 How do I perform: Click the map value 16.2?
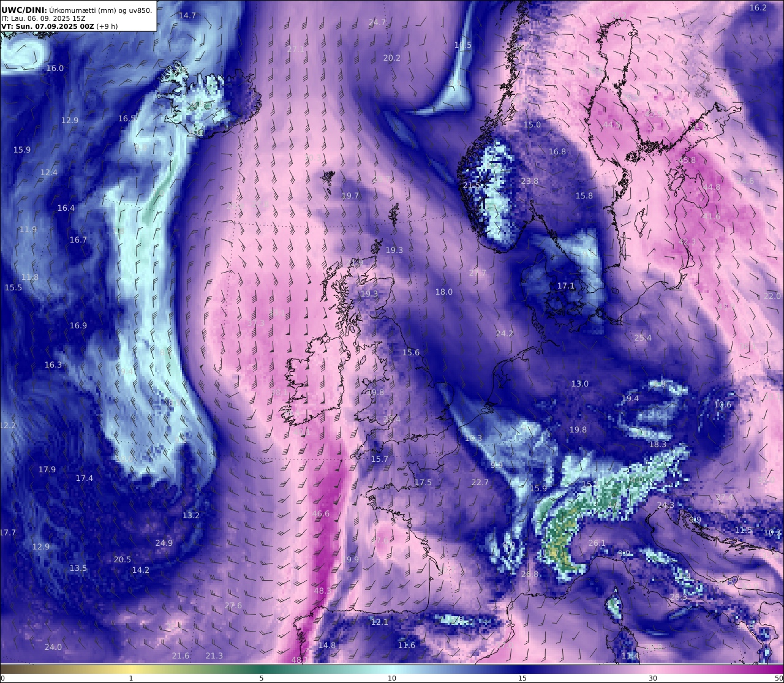[758, 7]
